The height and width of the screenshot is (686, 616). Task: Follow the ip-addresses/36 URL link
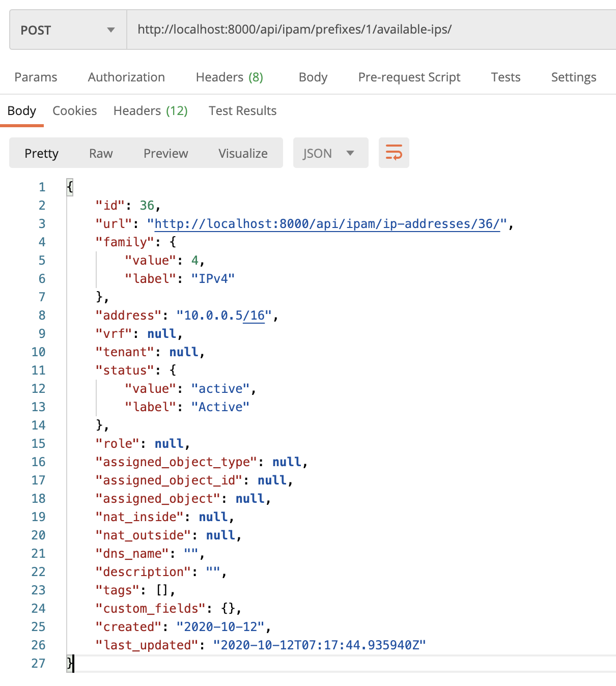[x=327, y=224]
